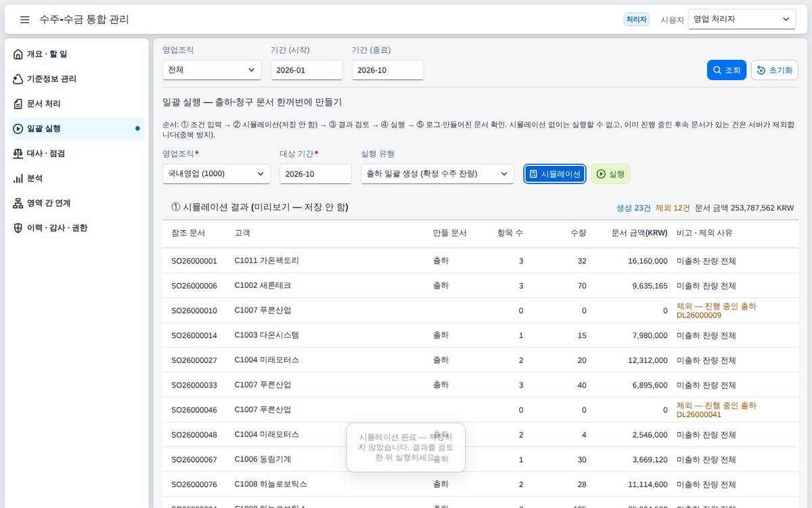Click the 참조 문서 column header
This screenshot has width=812, height=508.
pos(188,233)
